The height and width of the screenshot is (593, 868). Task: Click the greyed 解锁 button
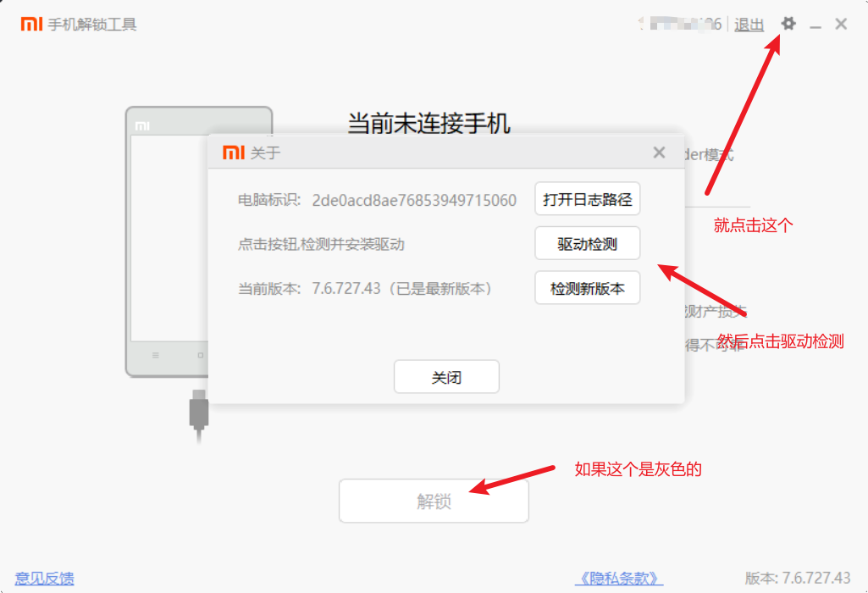tap(434, 502)
